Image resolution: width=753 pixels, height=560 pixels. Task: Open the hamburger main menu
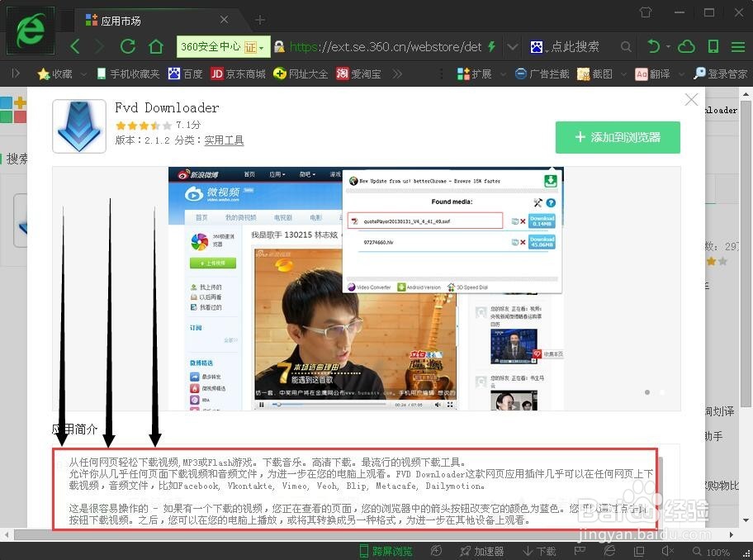coord(737,47)
